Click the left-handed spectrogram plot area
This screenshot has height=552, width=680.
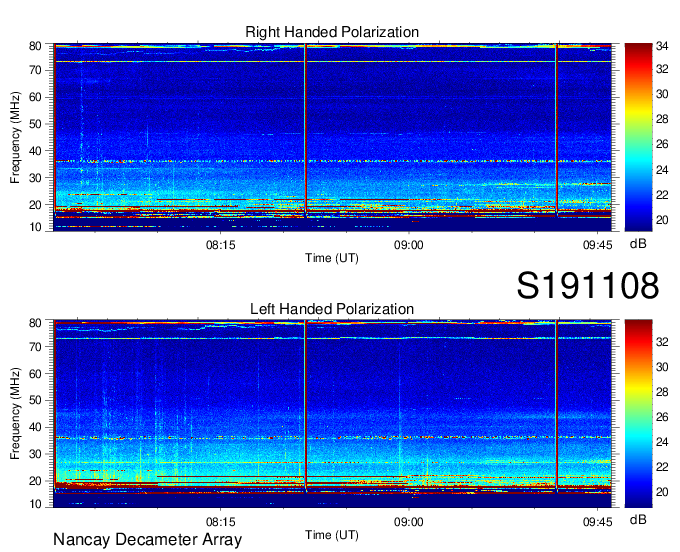333,414
